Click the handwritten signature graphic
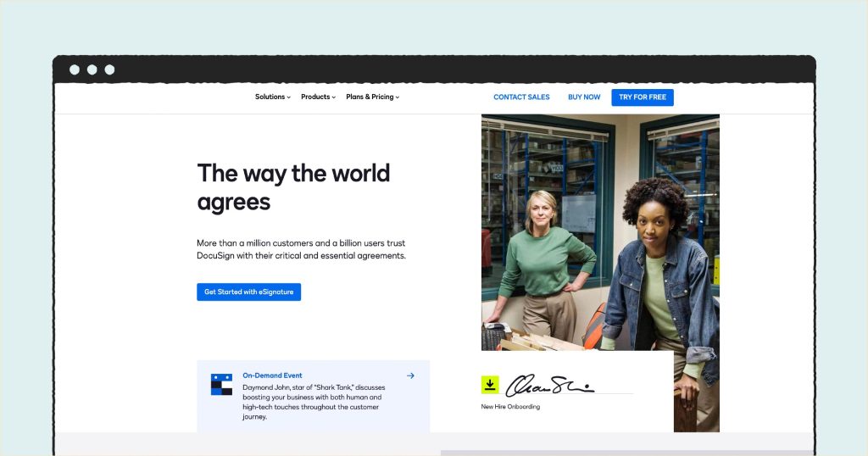Viewport: 868px width, 456px height. (549, 386)
